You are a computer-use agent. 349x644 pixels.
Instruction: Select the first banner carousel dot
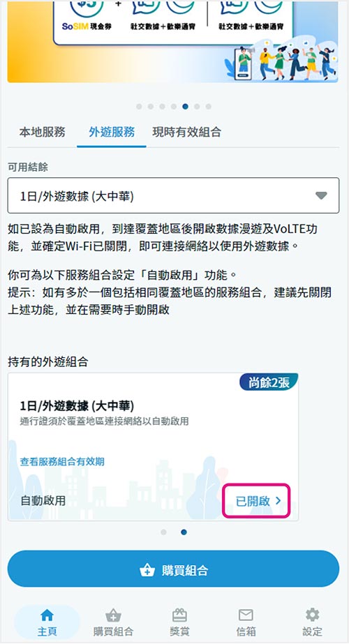[x=139, y=106]
